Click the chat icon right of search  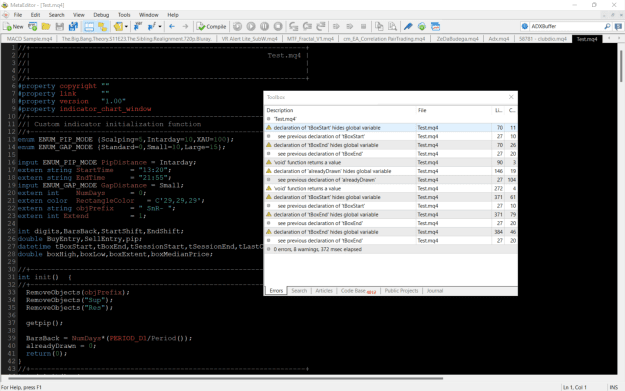tap(618, 27)
